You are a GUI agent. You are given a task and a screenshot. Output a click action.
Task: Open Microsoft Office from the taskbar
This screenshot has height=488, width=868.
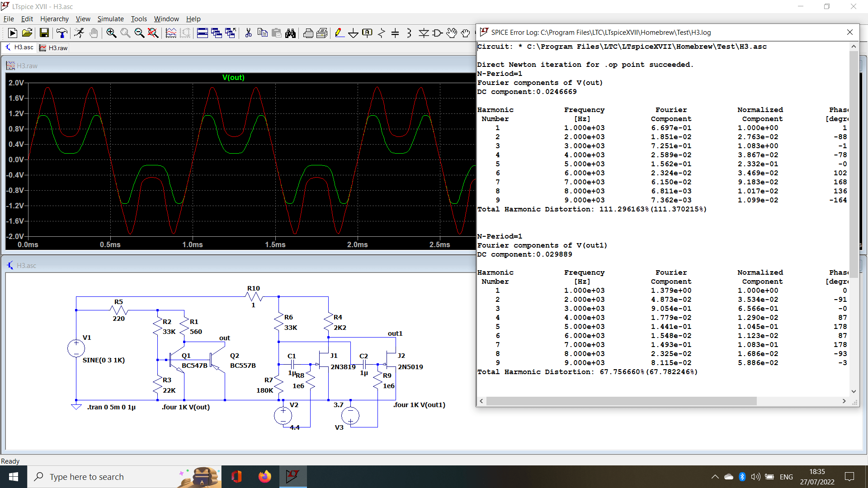point(236,477)
